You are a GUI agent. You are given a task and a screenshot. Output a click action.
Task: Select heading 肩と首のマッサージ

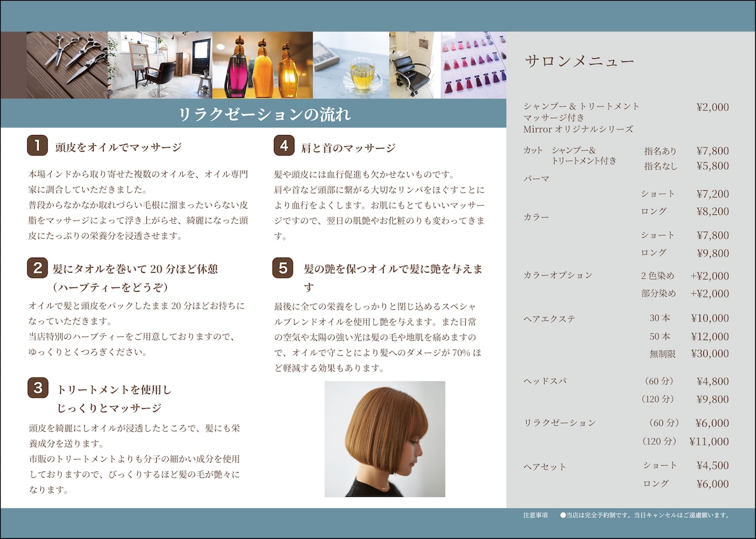(348, 148)
